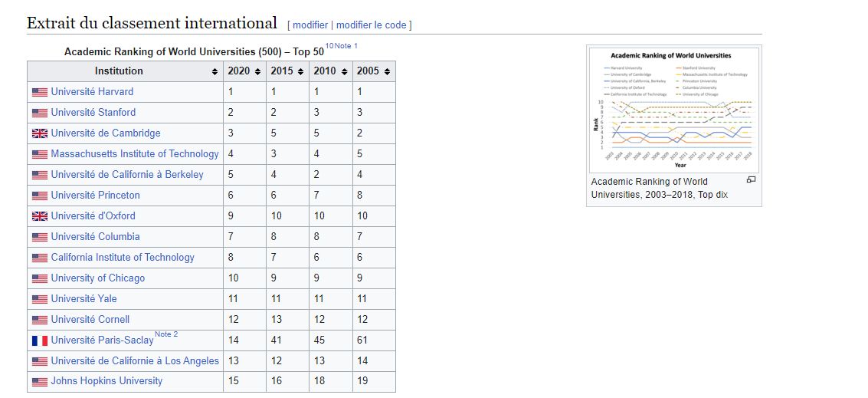This screenshot has height=398, width=868.
Task: Click the US flag beside Université Stanford
Action: [40, 113]
